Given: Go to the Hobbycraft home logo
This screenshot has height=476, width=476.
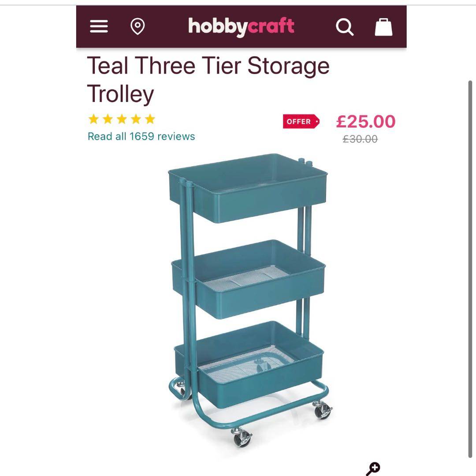Looking at the screenshot, I should 241,27.
